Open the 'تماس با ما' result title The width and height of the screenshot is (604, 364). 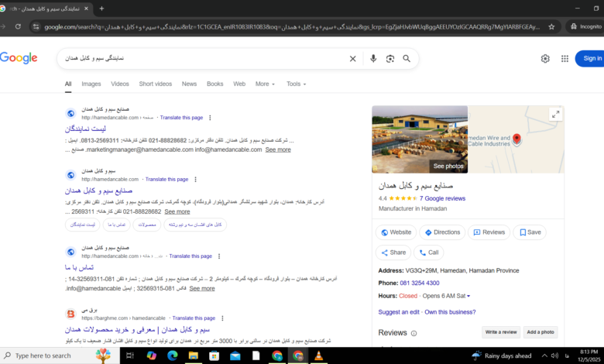click(79, 267)
